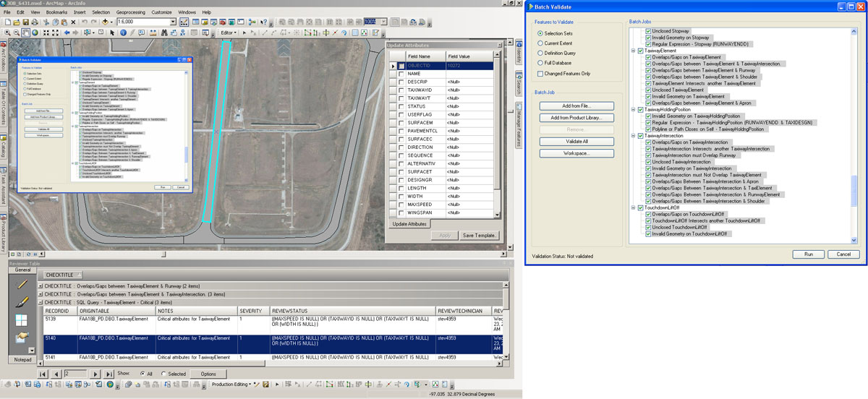Screen dimensions: 868x399
Task: Uncheck the Unclosed TaxiwayElement batch job
Action: point(648,90)
